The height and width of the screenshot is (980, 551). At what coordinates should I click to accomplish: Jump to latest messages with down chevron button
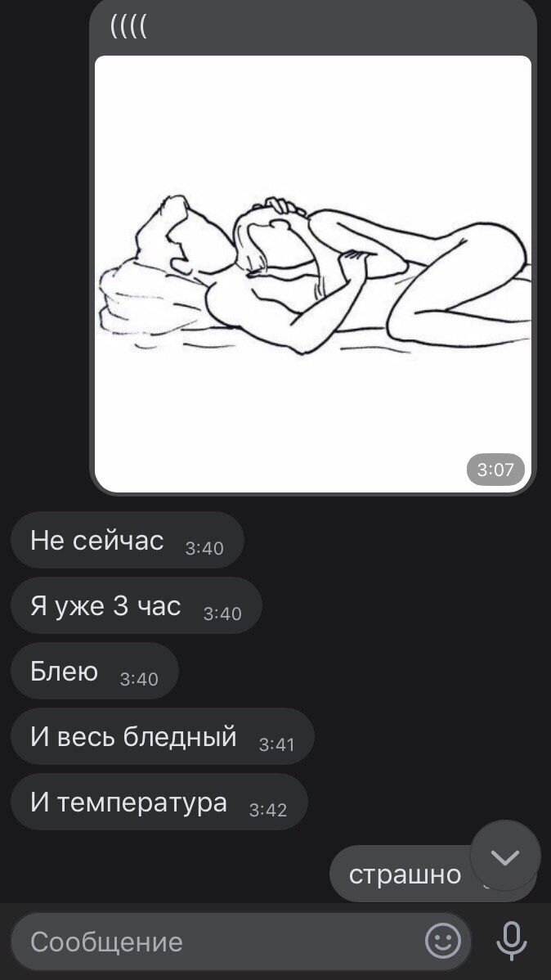point(504,856)
